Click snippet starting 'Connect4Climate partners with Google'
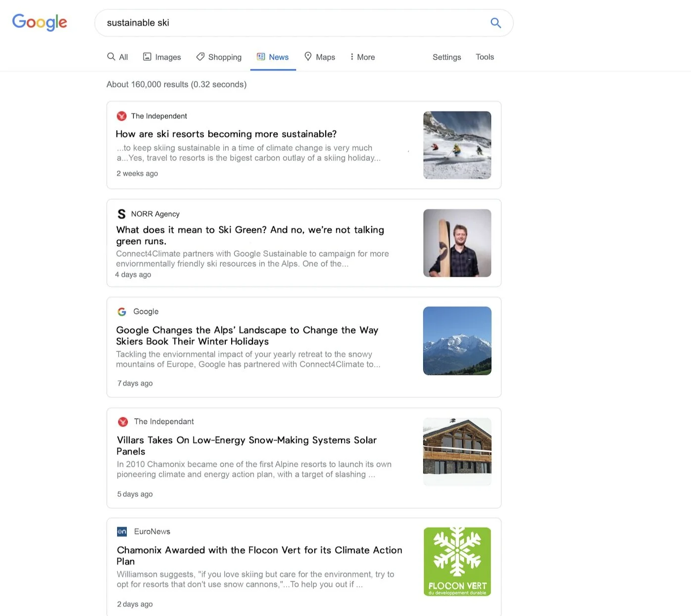691x616 pixels. 252,259
